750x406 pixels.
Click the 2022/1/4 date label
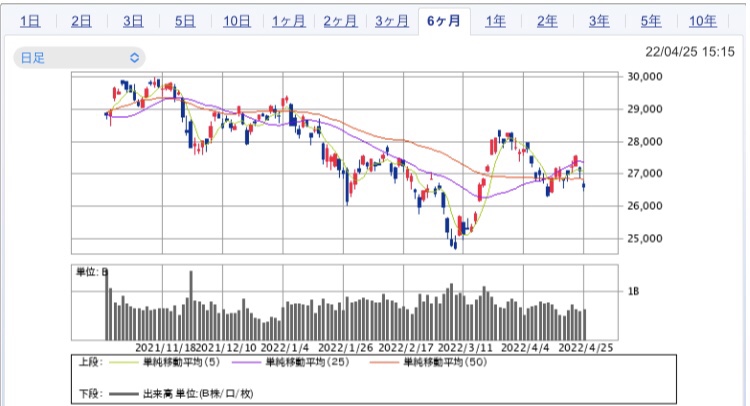285,348
